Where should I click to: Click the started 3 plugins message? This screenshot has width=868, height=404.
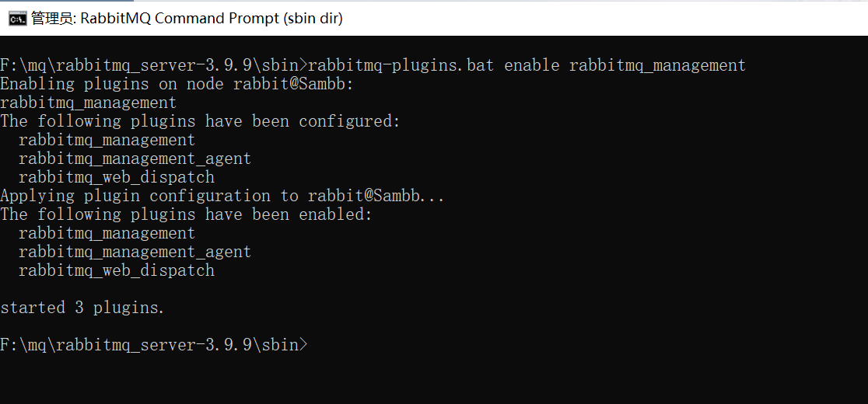click(x=82, y=308)
